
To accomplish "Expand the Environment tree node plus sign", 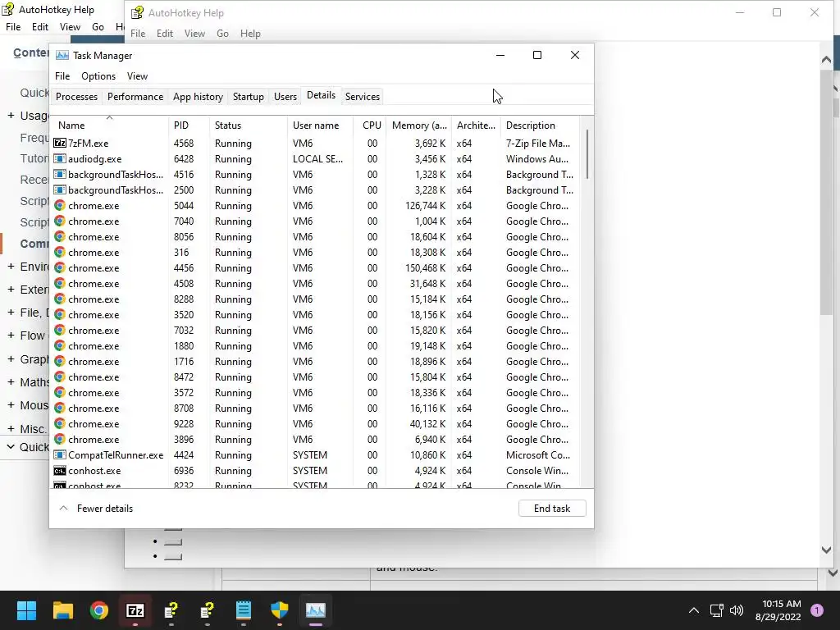I will pos(11,267).
